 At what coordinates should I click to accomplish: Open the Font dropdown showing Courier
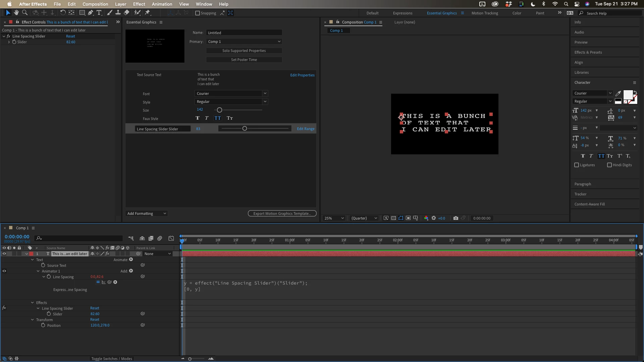(231, 94)
